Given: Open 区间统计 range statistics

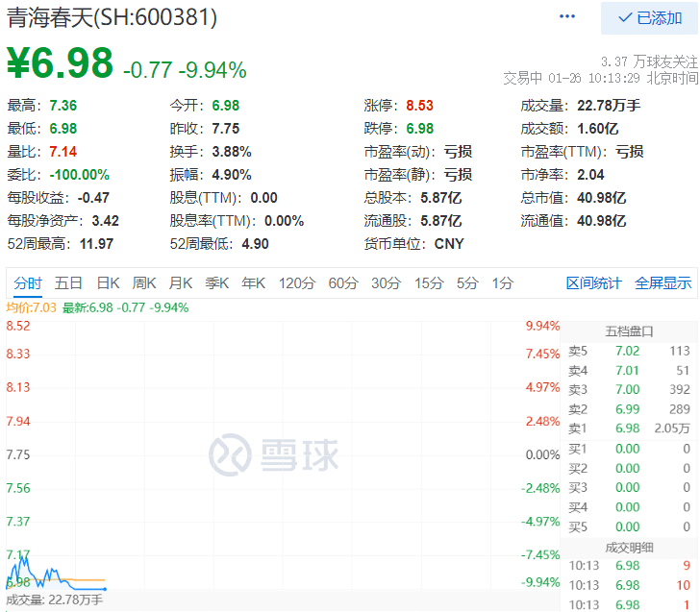Looking at the screenshot, I should 593,283.
